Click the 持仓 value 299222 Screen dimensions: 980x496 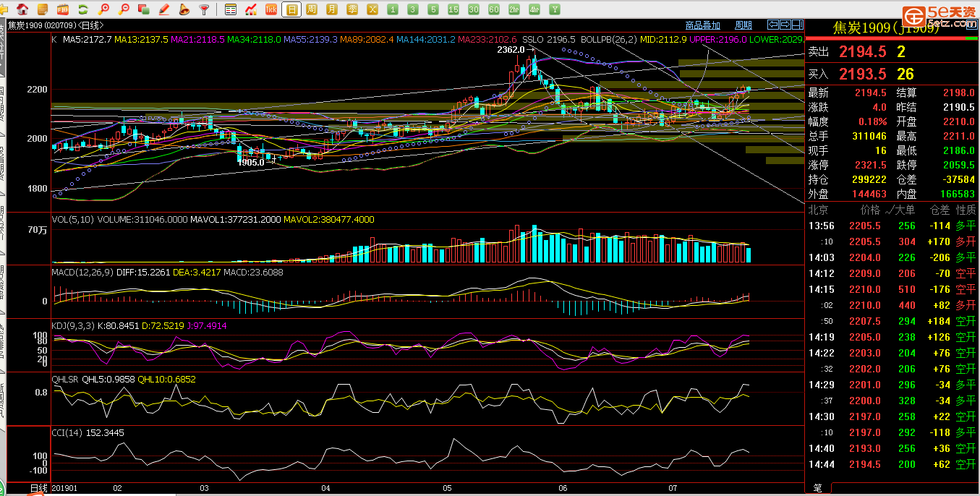click(869, 179)
